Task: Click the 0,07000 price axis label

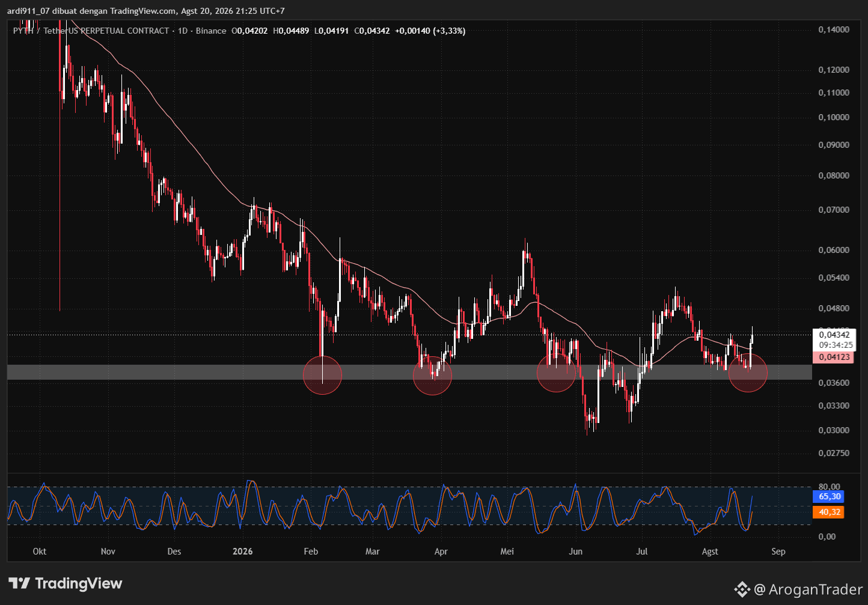Action: click(x=834, y=210)
